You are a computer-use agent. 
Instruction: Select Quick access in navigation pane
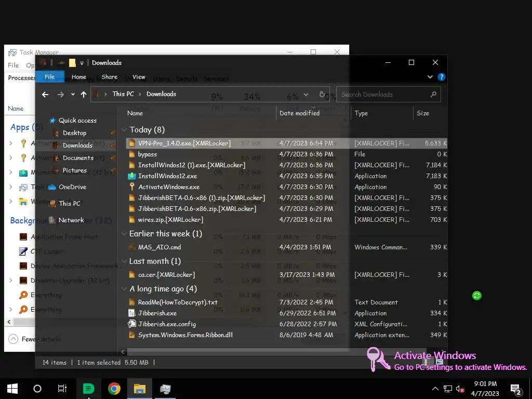point(77,121)
